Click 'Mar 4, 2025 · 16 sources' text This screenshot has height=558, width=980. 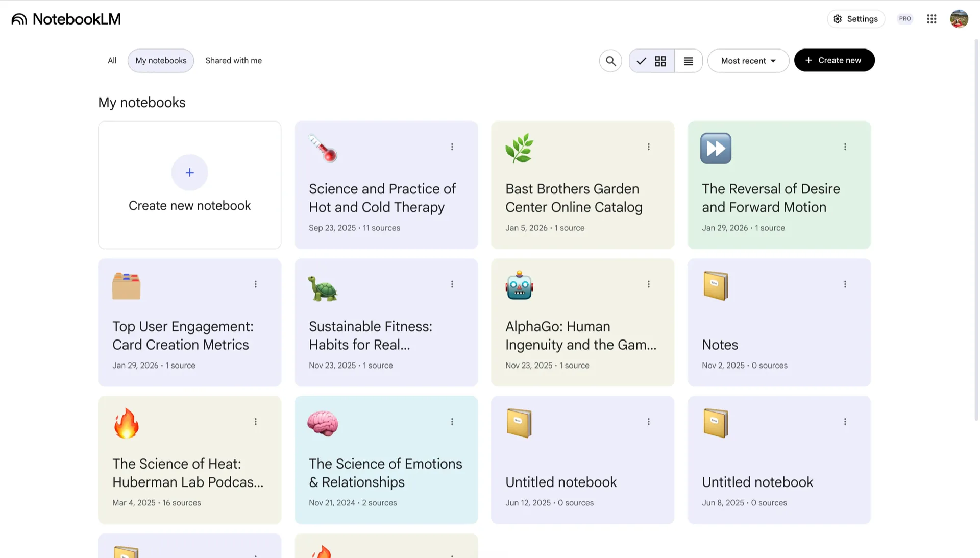(x=157, y=503)
